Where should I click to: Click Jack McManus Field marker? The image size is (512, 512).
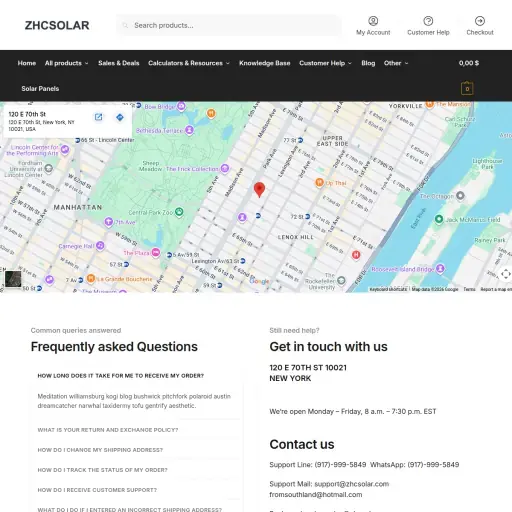439,219
